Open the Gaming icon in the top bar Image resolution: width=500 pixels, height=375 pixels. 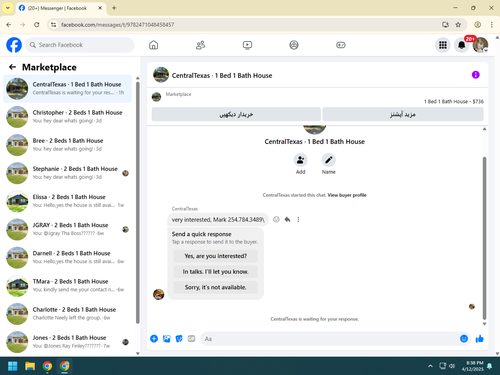coord(341,45)
